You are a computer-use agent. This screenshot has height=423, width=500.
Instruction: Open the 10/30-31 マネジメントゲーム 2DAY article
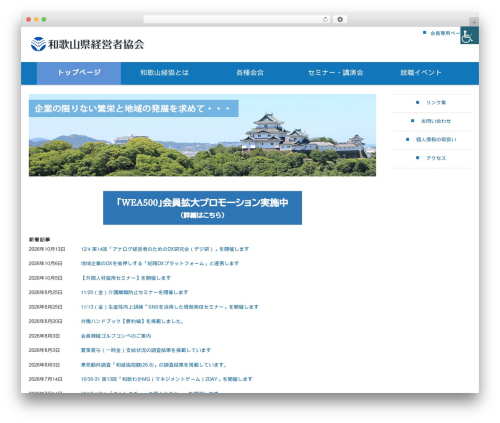(167, 379)
